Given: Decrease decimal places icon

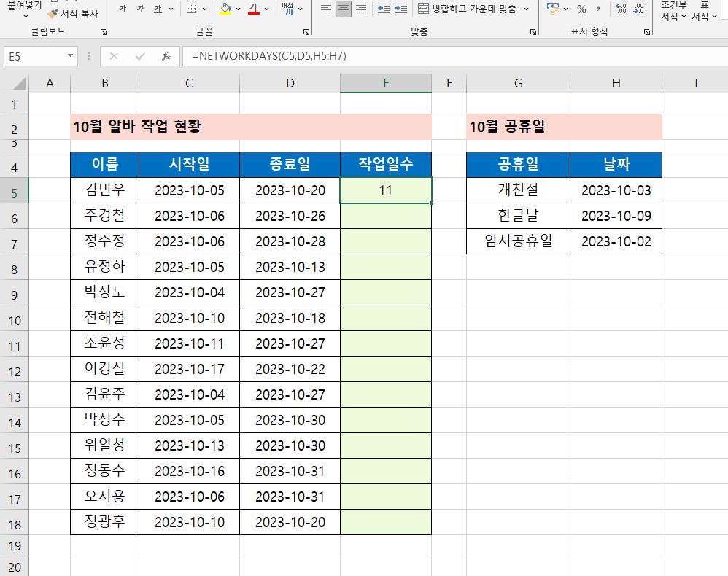Looking at the screenshot, I should [639, 9].
